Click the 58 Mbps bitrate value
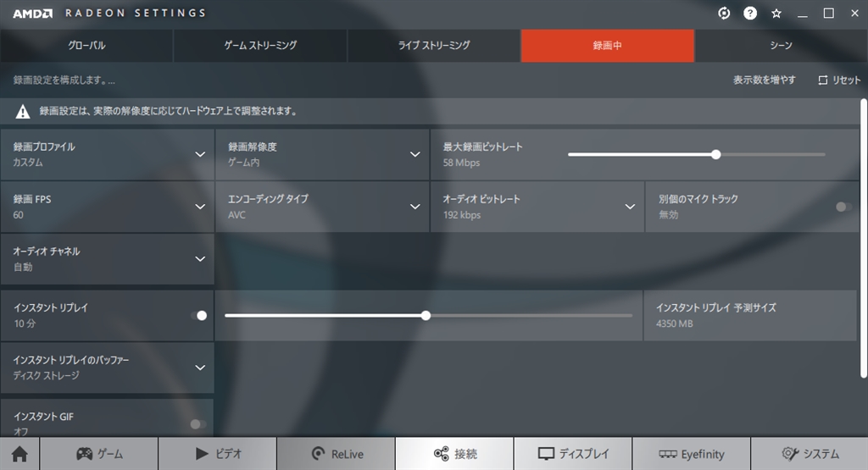 point(461,163)
